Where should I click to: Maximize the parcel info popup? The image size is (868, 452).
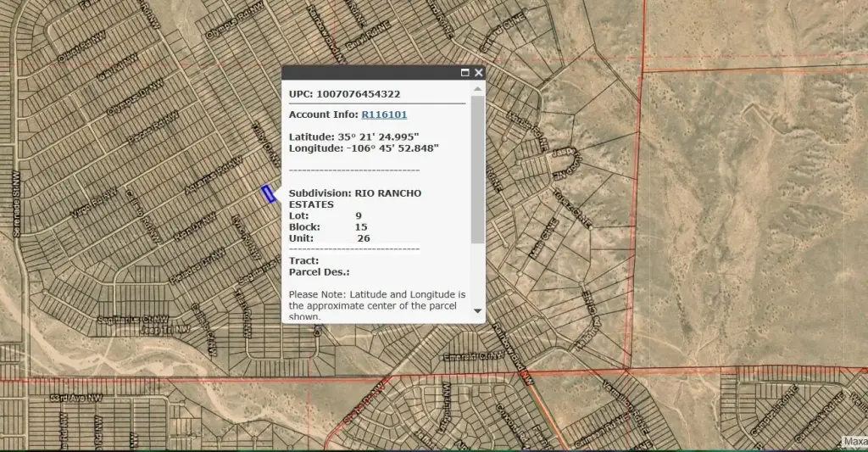click(x=465, y=73)
